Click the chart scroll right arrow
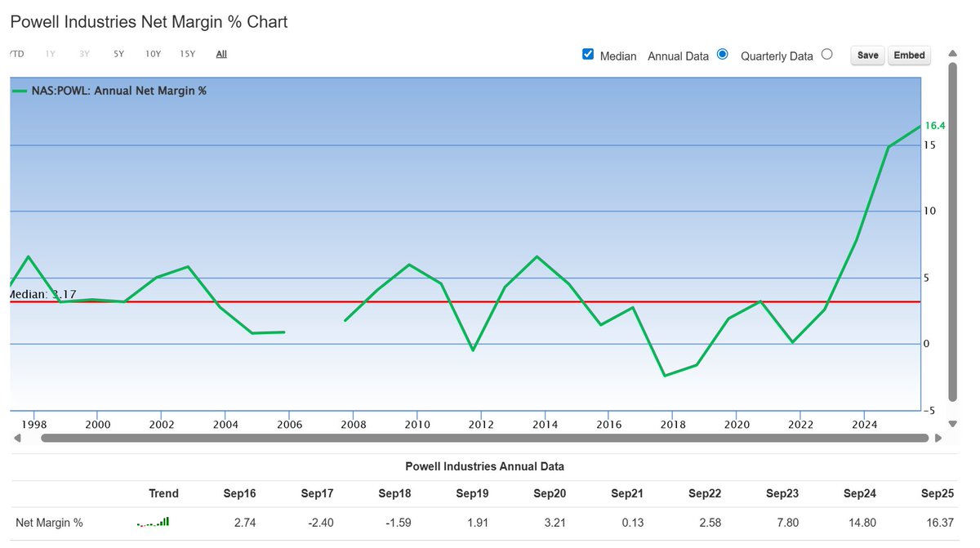 (938, 439)
